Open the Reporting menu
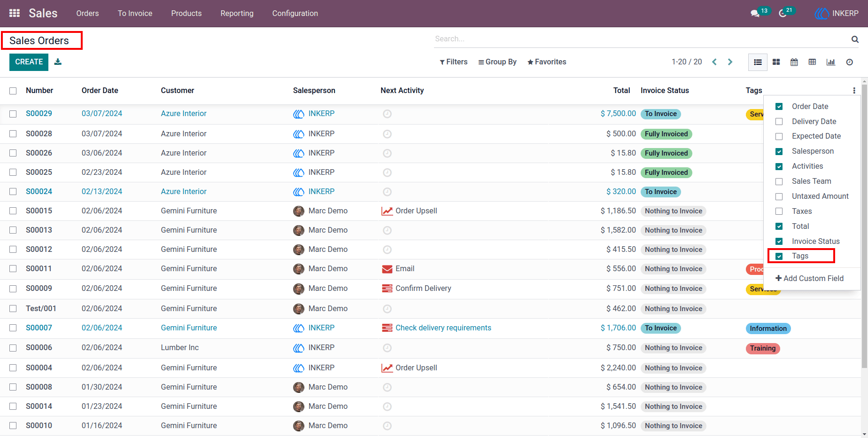Image resolution: width=868 pixels, height=438 pixels. point(237,13)
